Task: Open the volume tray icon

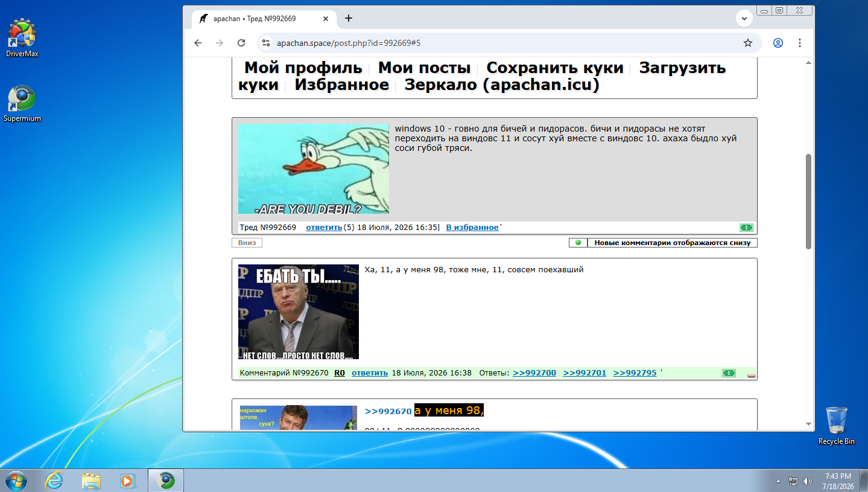Action: [808, 481]
